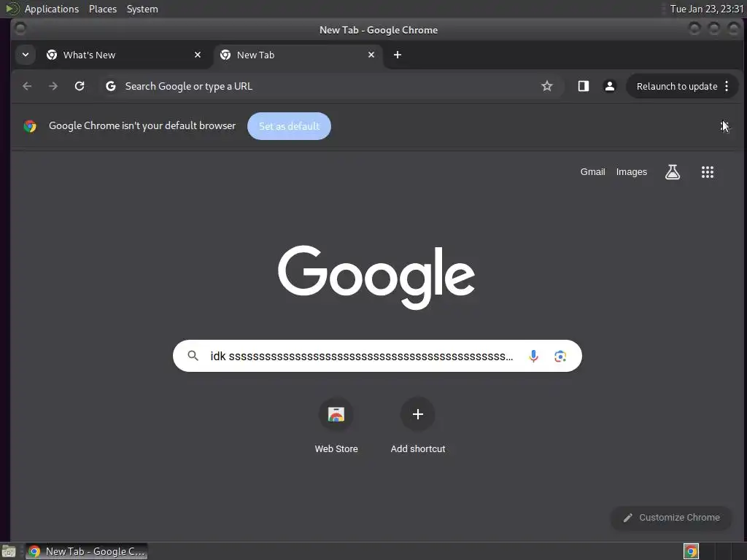Image resolution: width=747 pixels, height=560 pixels.
Task: Go back with the back arrow
Action: tap(27, 86)
